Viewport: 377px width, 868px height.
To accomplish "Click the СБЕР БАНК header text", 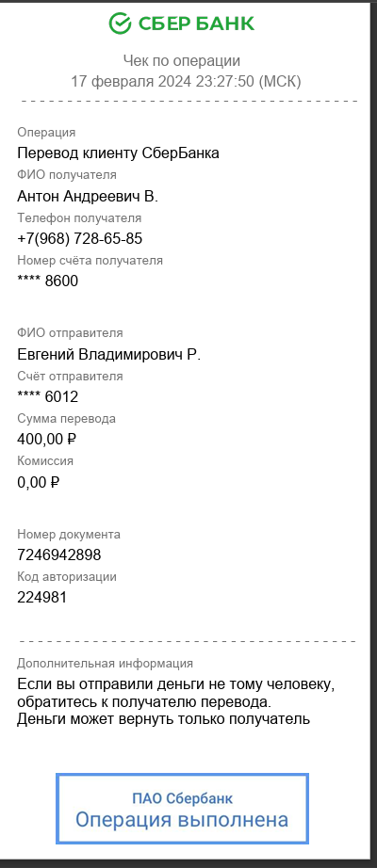I will (x=196, y=24).
